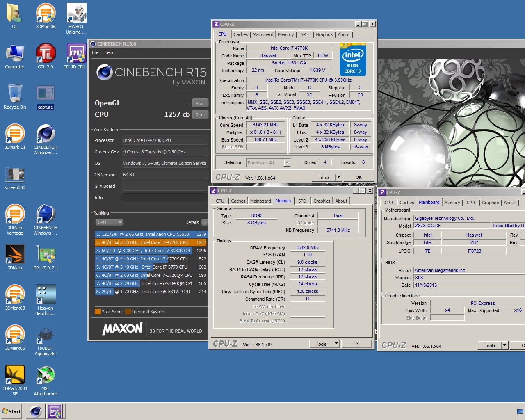Open the HWBOT Unigine desktop shortcut
Image resolution: width=525 pixels, height=420 pixels.
[76, 19]
